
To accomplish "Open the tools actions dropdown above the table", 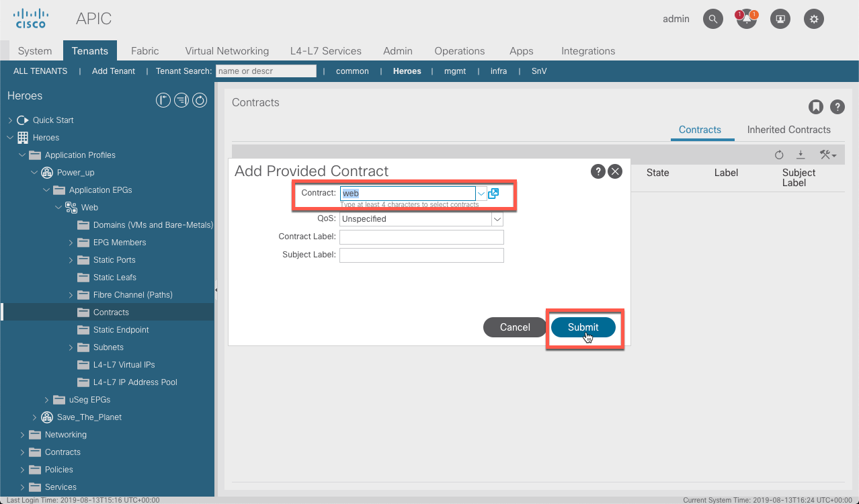I will coord(828,154).
